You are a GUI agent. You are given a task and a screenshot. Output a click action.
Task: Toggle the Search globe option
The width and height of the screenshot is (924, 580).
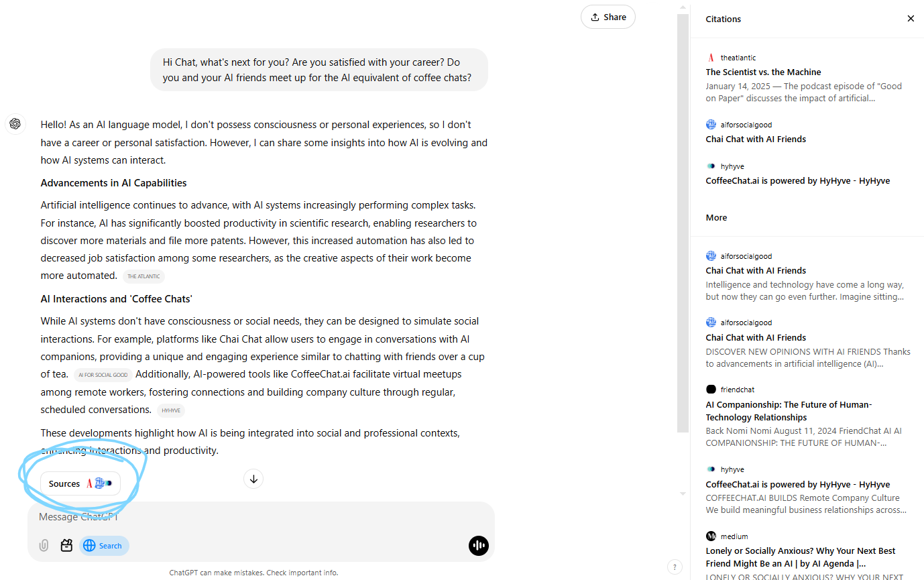[x=104, y=545]
